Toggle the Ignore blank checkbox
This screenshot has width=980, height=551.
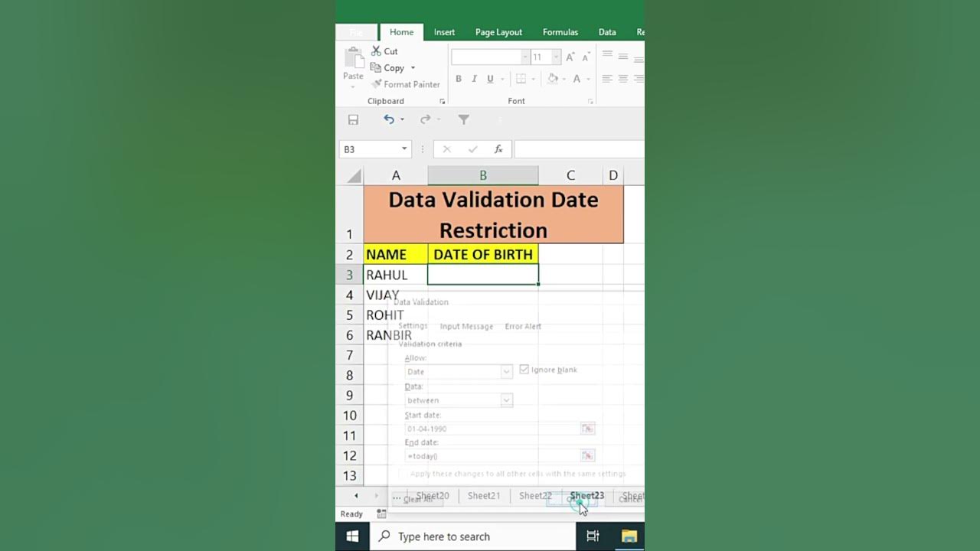click(x=524, y=370)
